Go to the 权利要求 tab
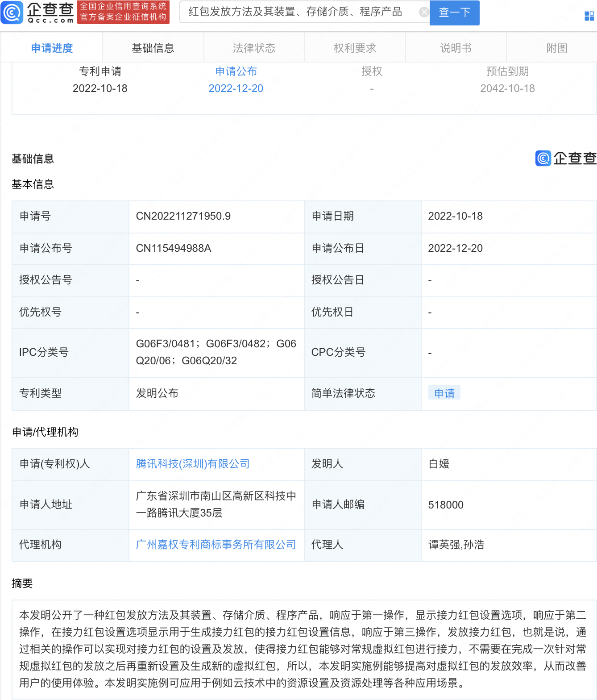 pos(355,48)
